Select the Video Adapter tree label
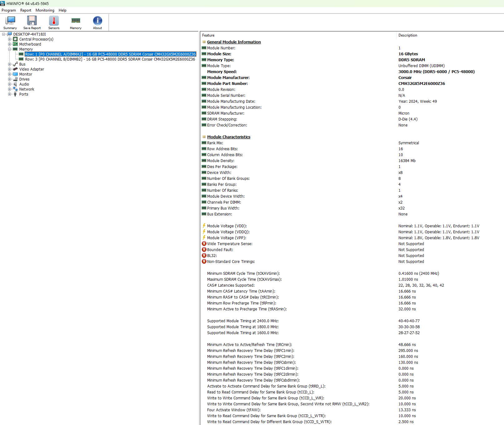The width and height of the screenshot is (504, 425). click(x=32, y=69)
